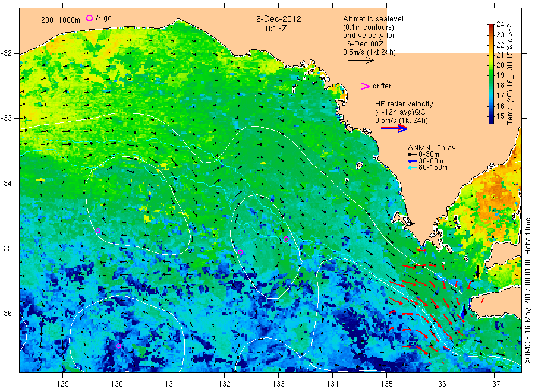Image resolution: width=535 pixels, height=392 pixels.
Task: Click the latitude label '-32'
Action: [x=6, y=53]
